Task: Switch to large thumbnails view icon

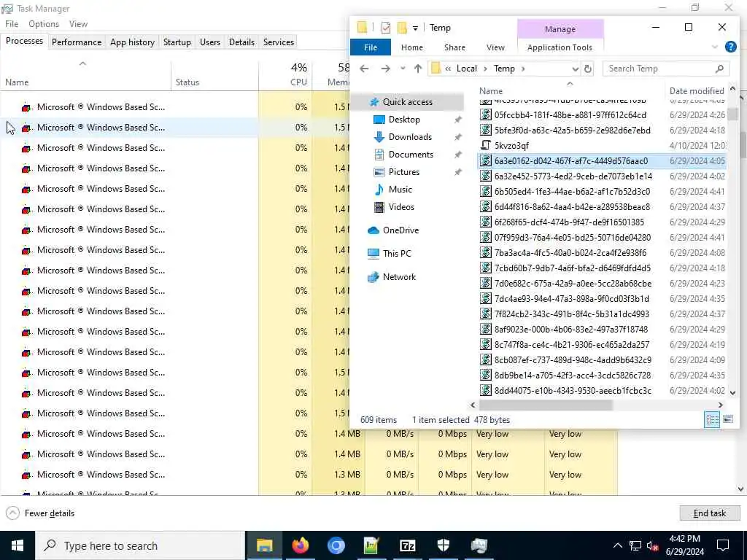Action: pos(728,419)
